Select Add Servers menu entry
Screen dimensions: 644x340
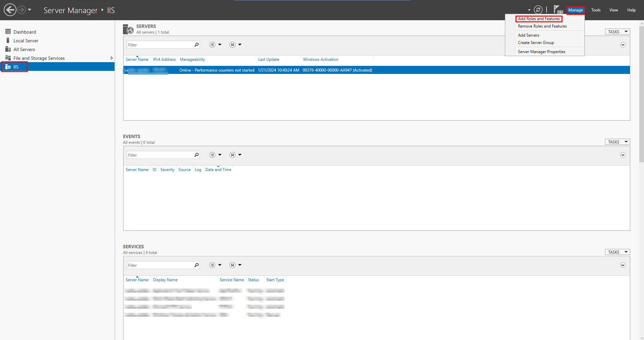click(528, 35)
